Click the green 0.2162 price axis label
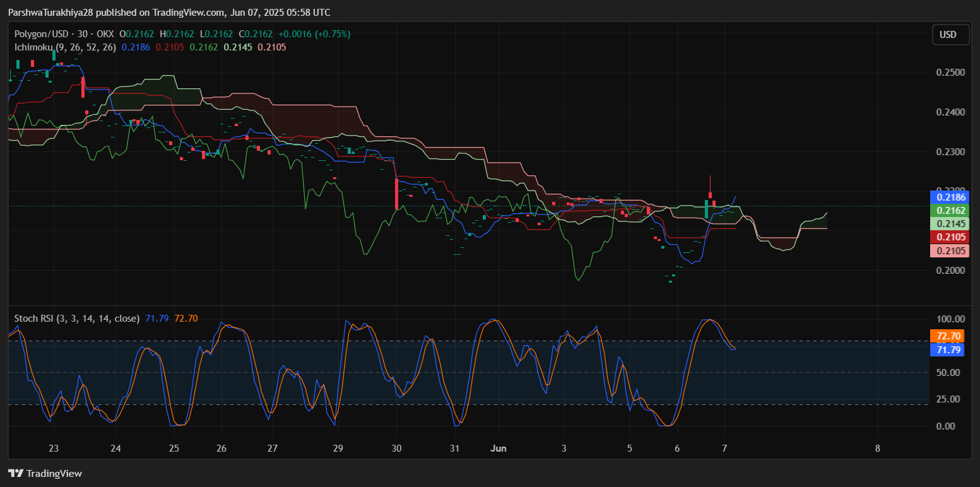 (x=947, y=210)
